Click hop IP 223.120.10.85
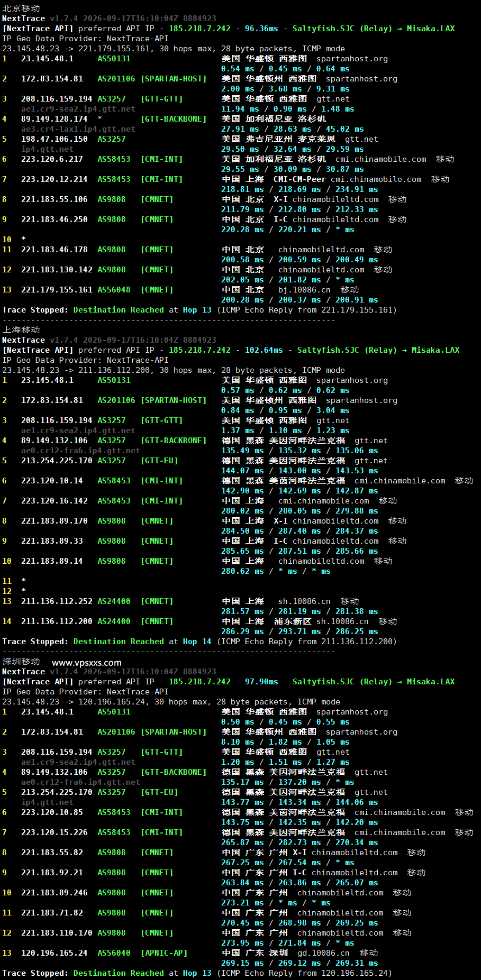Viewport: 481px width, 980px height. coord(52,812)
